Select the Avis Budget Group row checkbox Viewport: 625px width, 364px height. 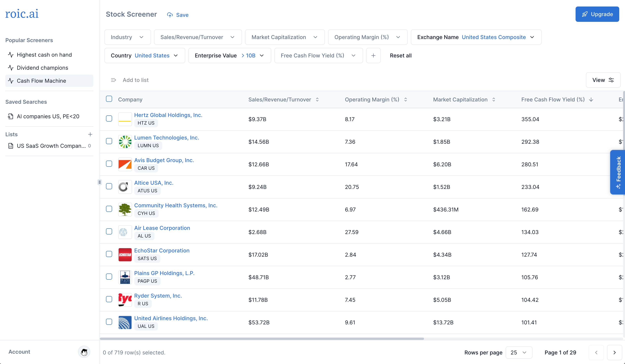pyautogui.click(x=109, y=164)
